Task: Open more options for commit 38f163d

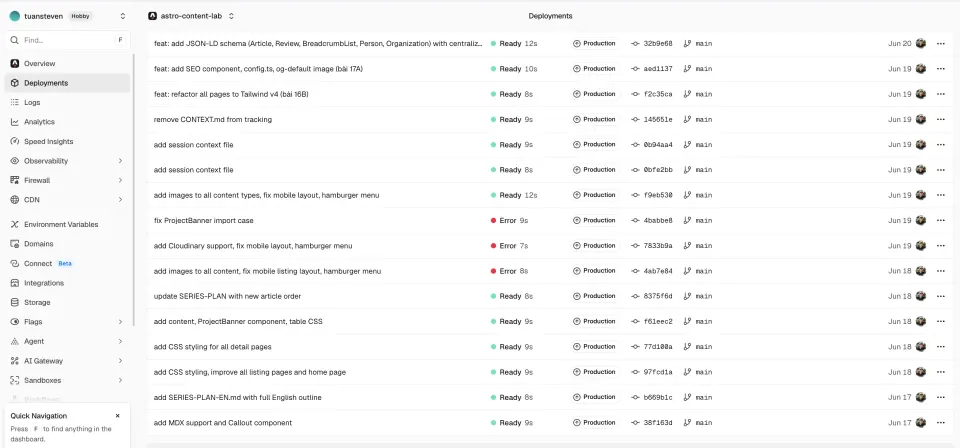Action: click(940, 423)
